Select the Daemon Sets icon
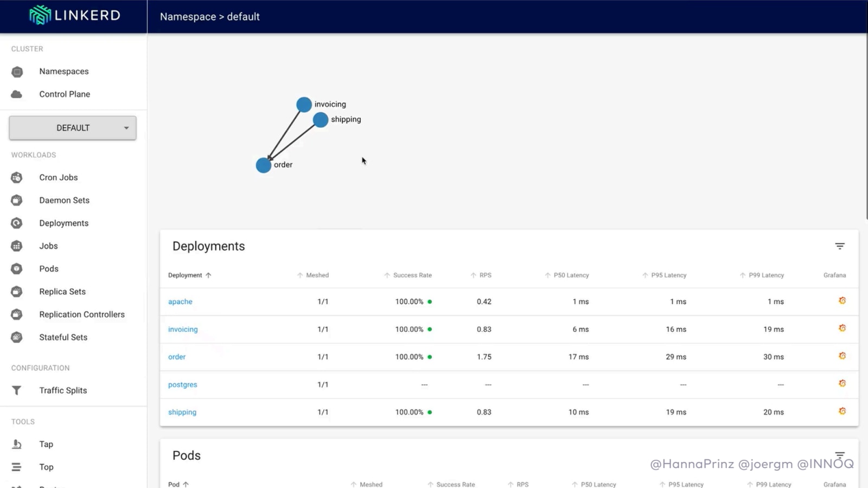Screen dimensions: 868x488 point(17,200)
